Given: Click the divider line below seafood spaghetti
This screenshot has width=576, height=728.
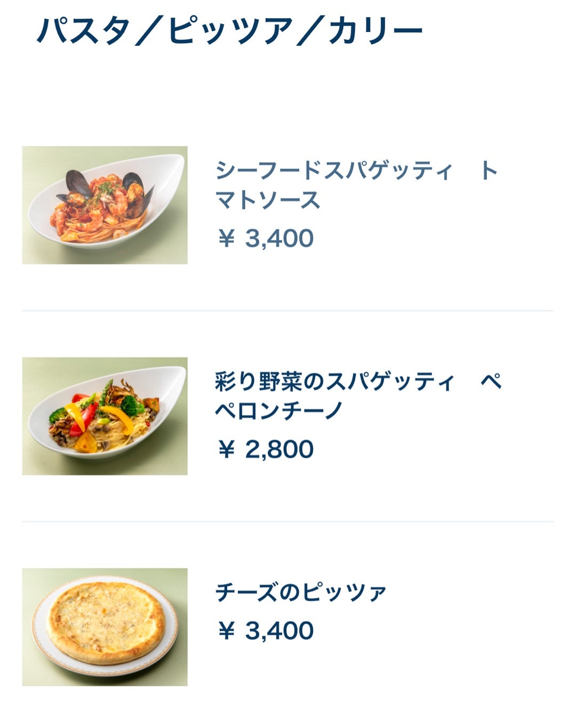Looking at the screenshot, I should (x=288, y=311).
